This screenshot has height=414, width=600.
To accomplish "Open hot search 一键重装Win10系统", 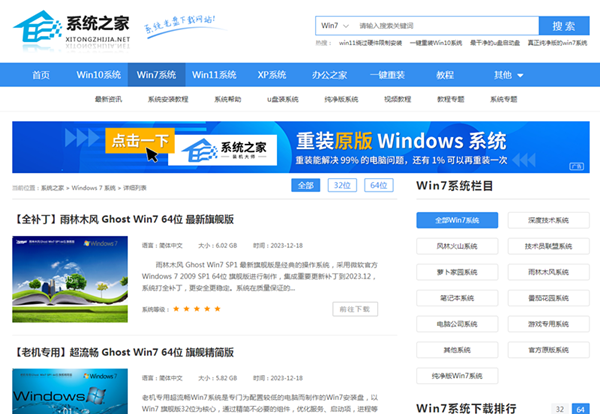I will pos(436,43).
